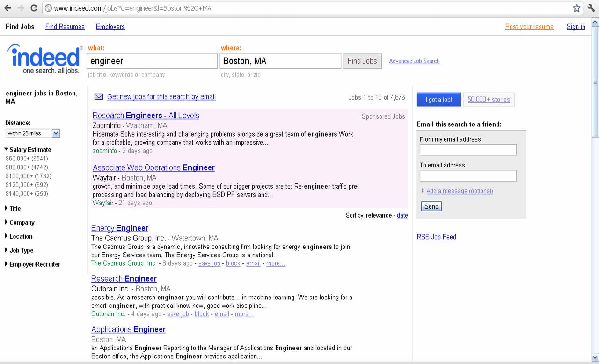Click the address bar URL

click(132, 8)
